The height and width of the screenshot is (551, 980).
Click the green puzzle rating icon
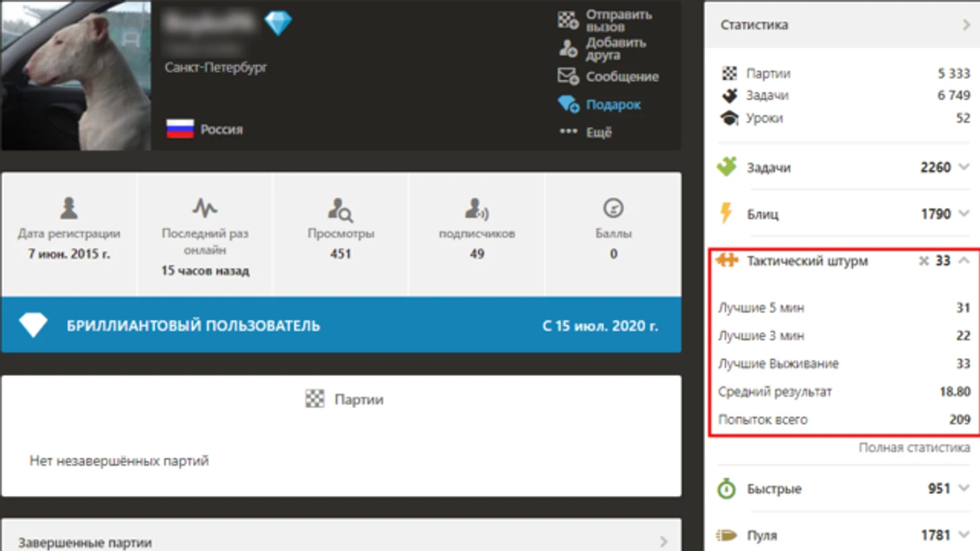[727, 166]
